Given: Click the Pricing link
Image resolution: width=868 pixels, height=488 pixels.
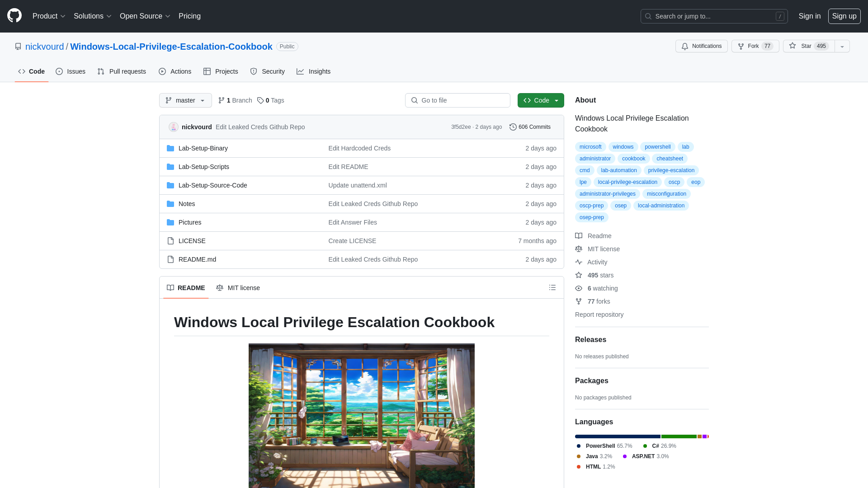Looking at the screenshot, I should click(x=189, y=16).
